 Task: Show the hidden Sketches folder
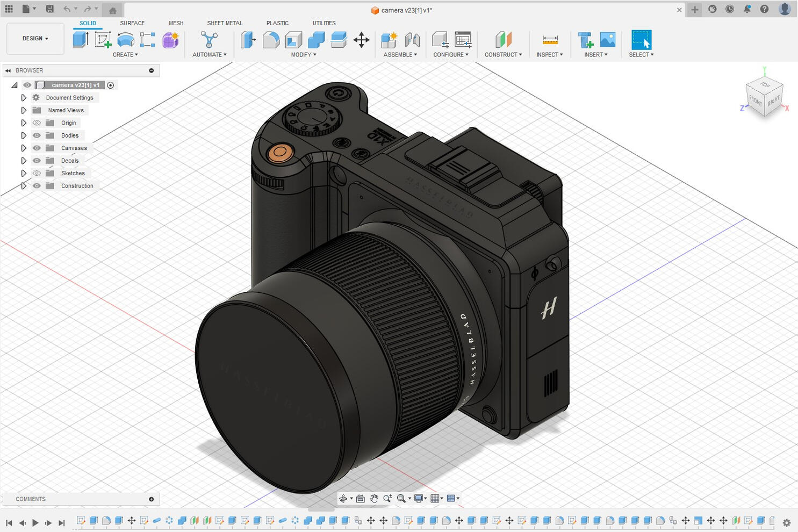(x=37, y=173)
